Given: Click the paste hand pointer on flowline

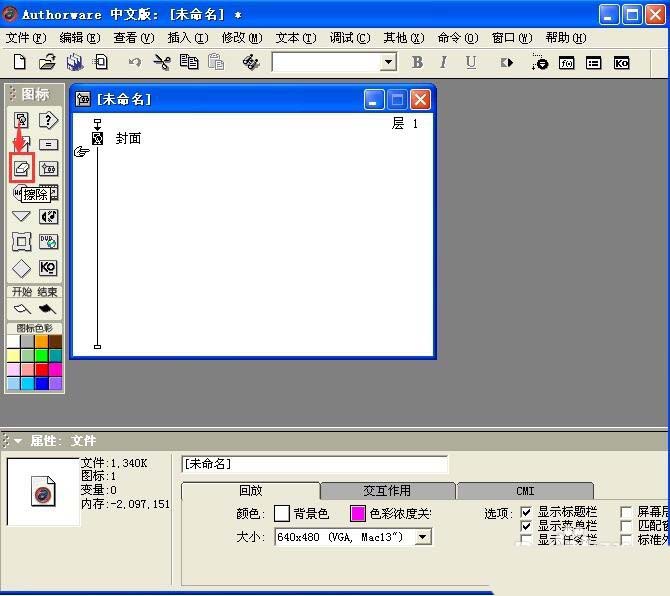Looking at the screenshot, I should coord(81,151).
